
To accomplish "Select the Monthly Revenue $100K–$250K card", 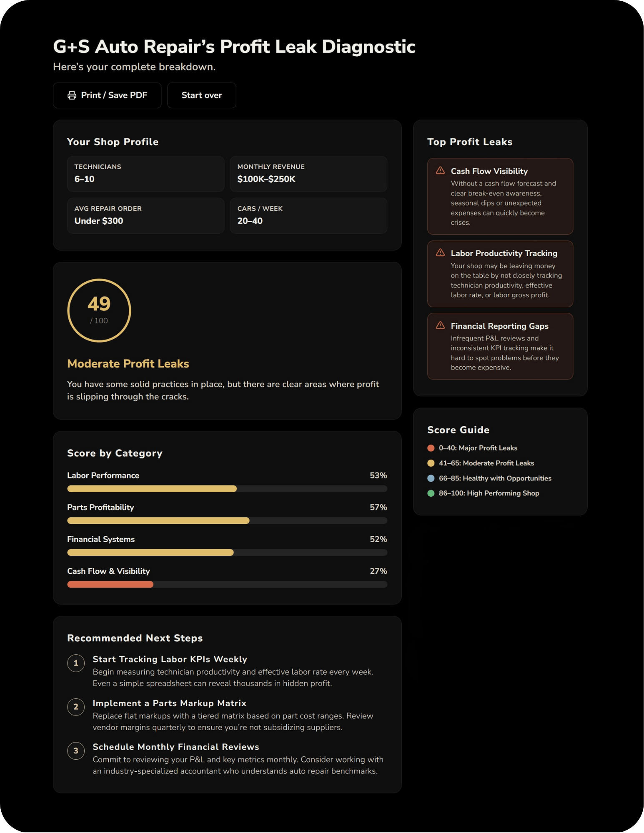I will pyautogui.click(x=308, y=174).
